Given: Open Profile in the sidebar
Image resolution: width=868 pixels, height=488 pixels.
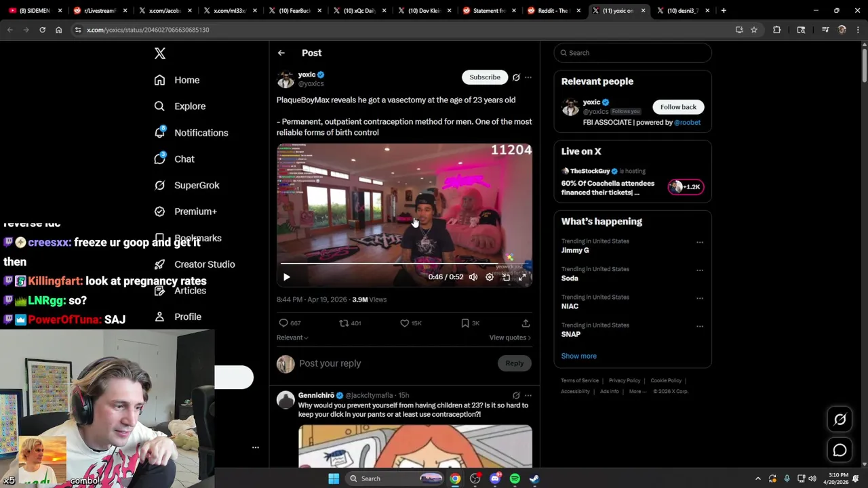Looking at the screenshot, I should [178, 317].
